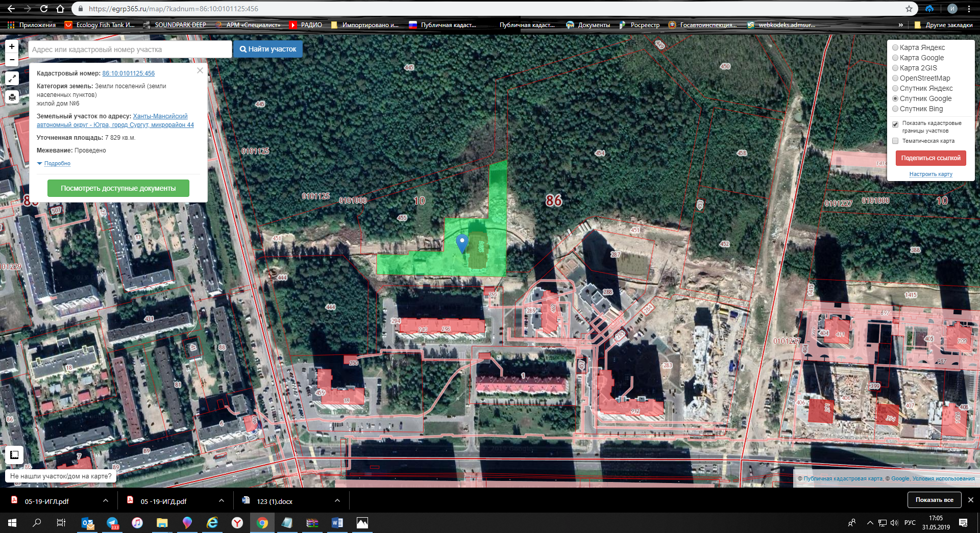The height and width of the screenshot is (533, 980).
Task: Expand the Подробно details section
Action: [x=57, y=164]
